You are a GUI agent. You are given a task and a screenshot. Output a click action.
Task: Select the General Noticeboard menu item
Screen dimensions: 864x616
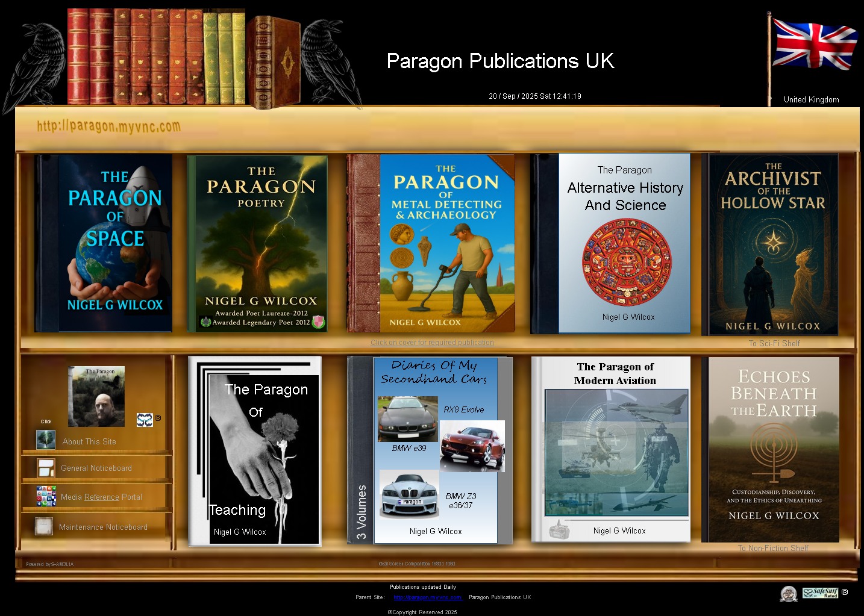tap(96, 468)
